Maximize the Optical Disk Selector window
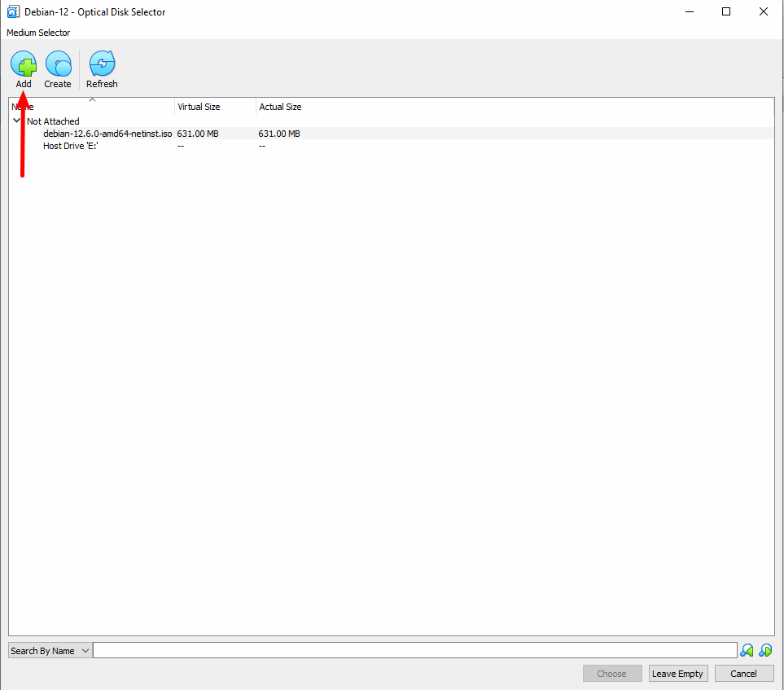The height and width of the screenshot is (690, 784). 726,11
